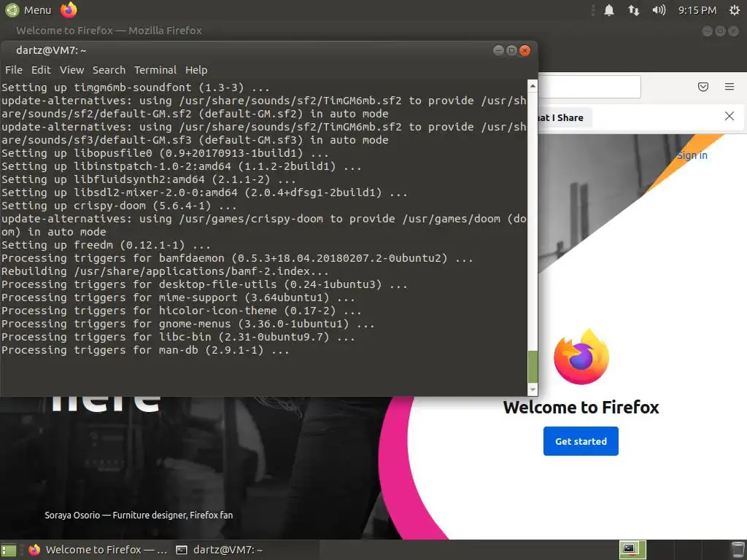Click the Show Desktop button in bottom panel
The height and width of the screenshot is (560, 747).
9,550
